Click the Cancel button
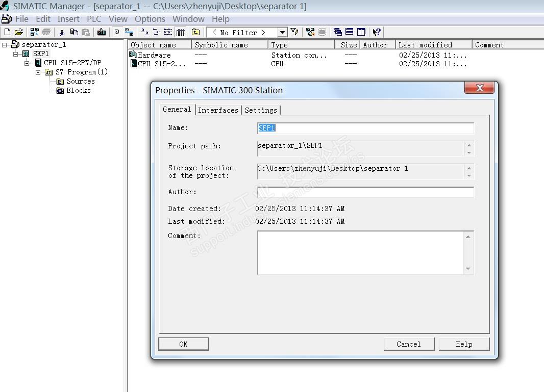 click(409, 344)
